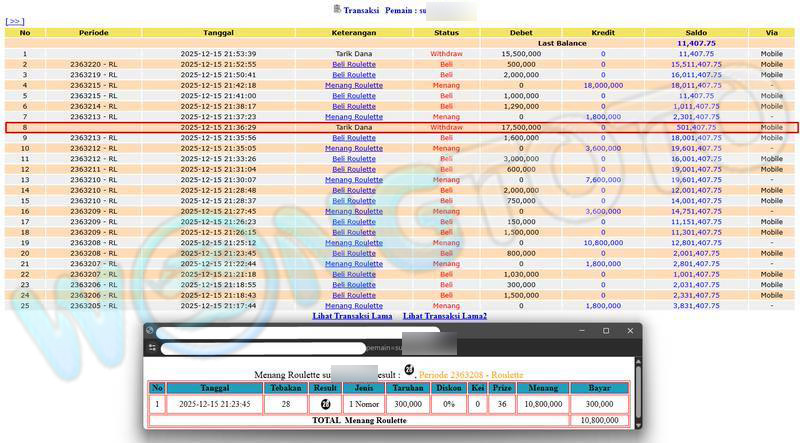Minimize the popup result window
This screenshot has height=443, width=800.
(580, 330)
